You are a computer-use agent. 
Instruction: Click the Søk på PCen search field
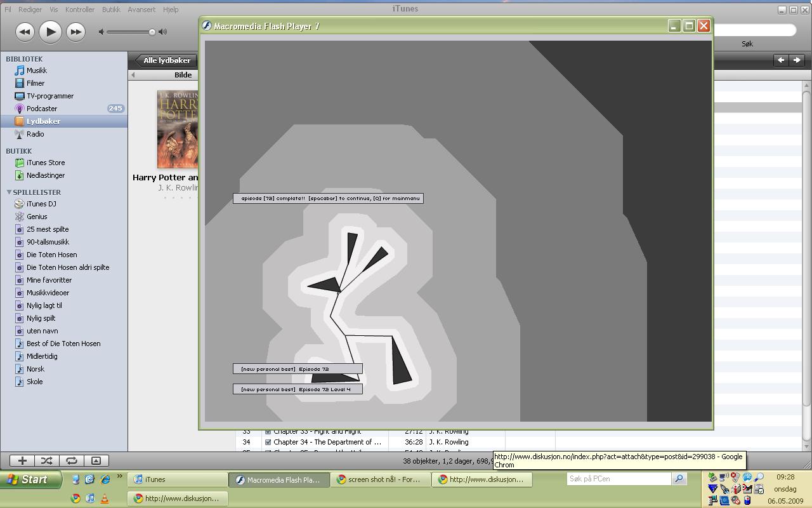pyautogui.click(x=619, y=479)
